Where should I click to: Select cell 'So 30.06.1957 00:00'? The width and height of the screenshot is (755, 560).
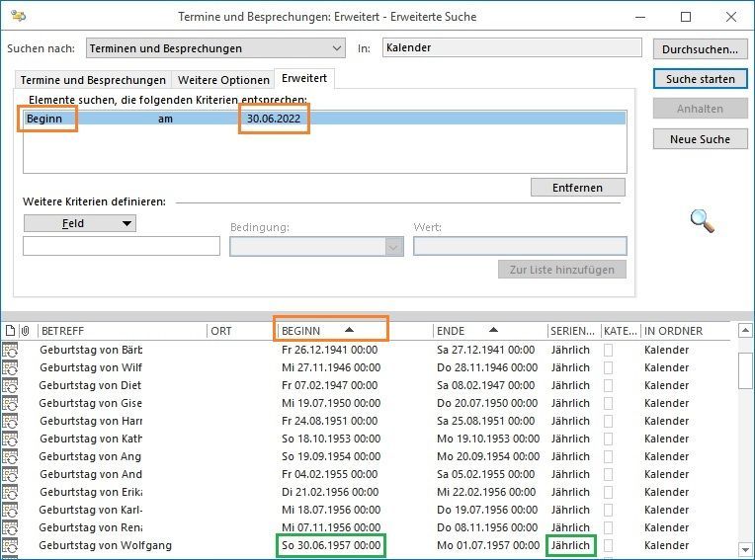point(331,545)
